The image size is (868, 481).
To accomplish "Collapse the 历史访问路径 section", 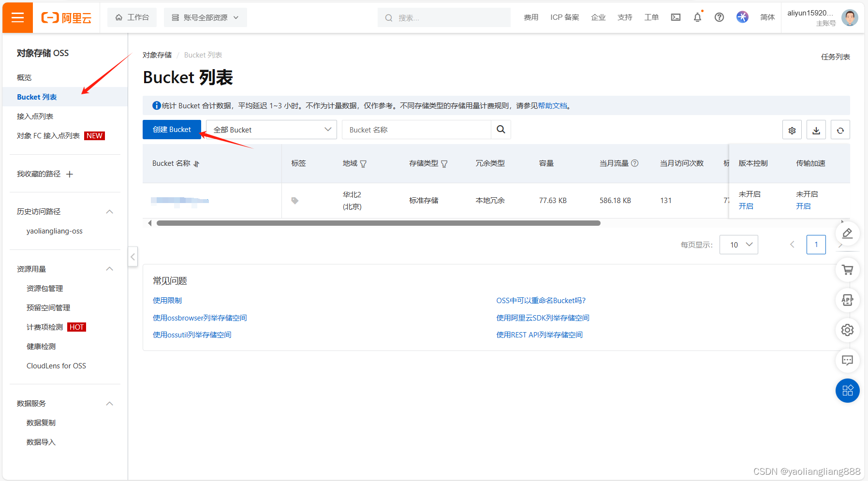I will 110,212.
